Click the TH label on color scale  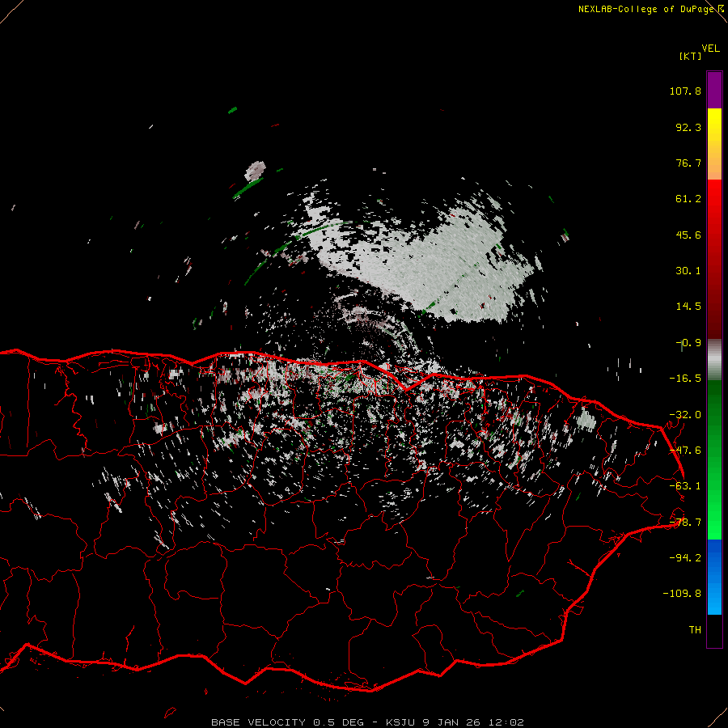point(695,629)
